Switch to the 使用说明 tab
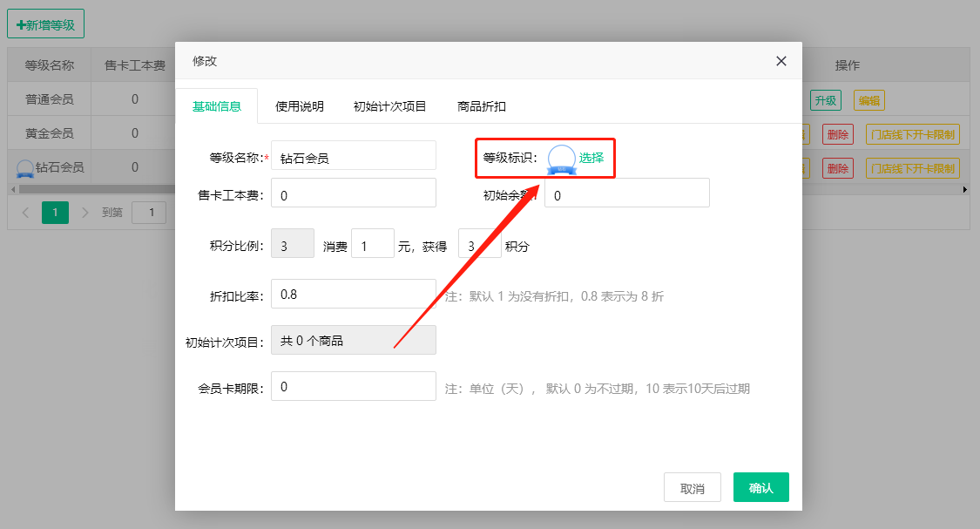The height and width of the screenshot is (529, 980). [300, 106]
